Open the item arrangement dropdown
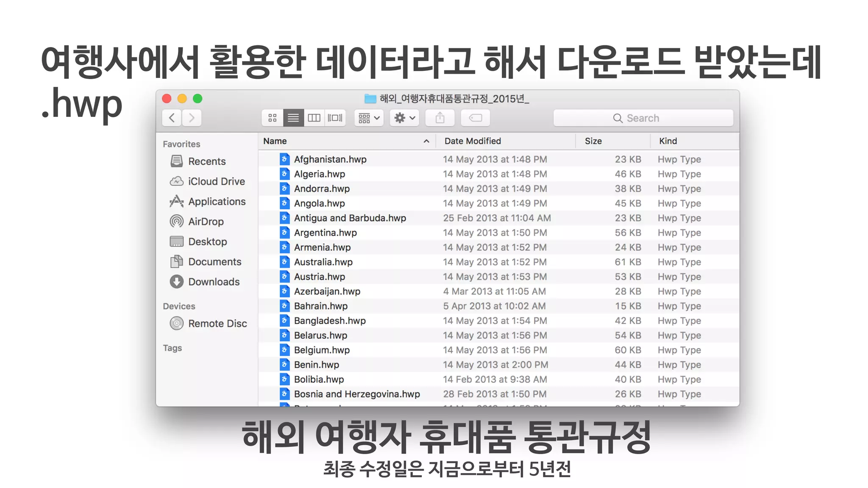The height and width of the screenshot is (488, 868). click(x=369, y=118)
